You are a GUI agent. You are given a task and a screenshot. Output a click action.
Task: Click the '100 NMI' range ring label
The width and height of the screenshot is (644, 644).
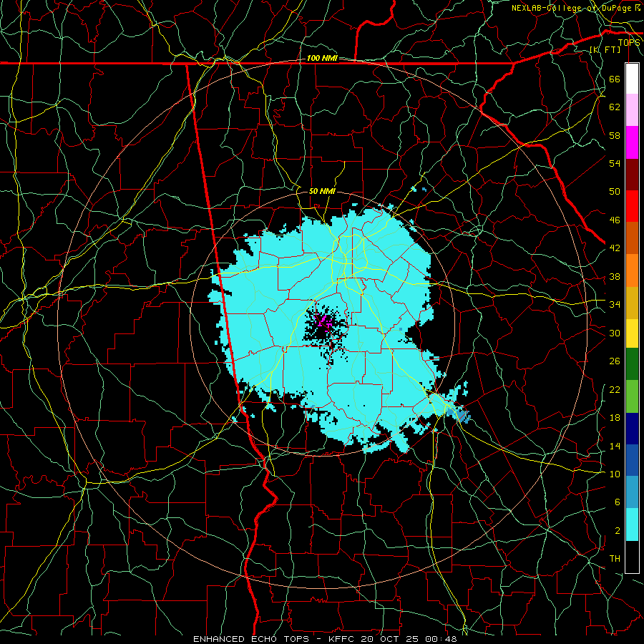(x=322, y=59)
